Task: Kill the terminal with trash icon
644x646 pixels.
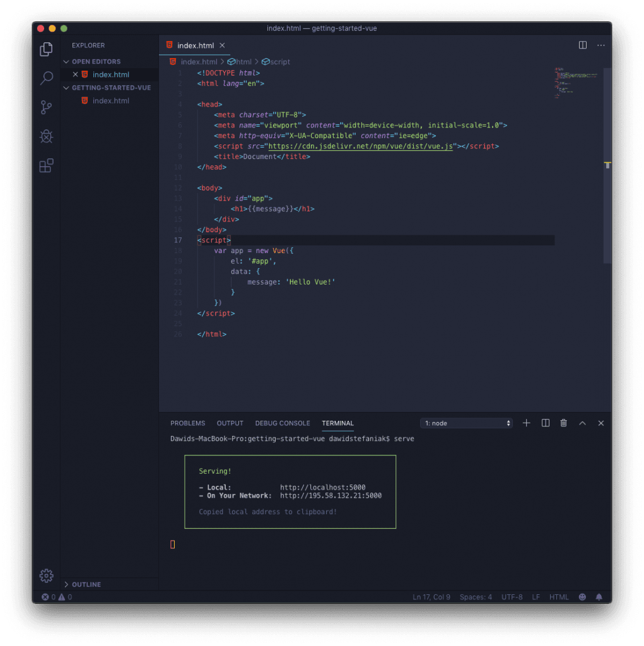Action: coord(563,423)
